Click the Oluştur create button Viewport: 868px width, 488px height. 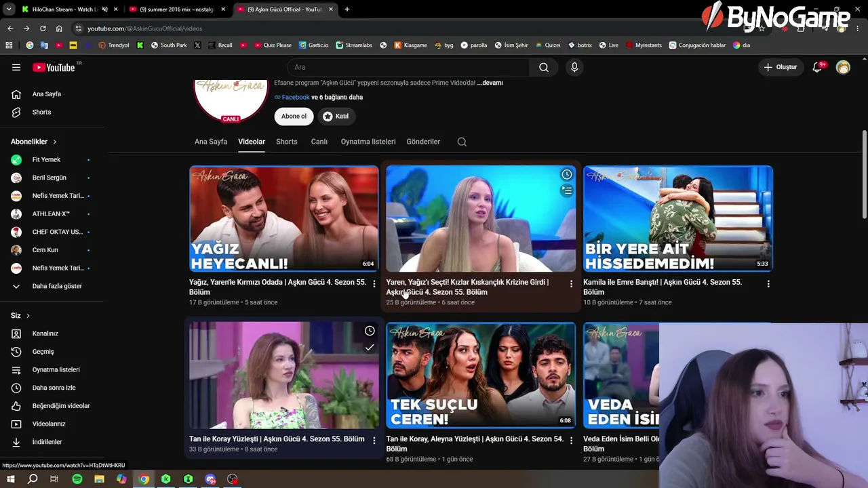pos(781,67)
